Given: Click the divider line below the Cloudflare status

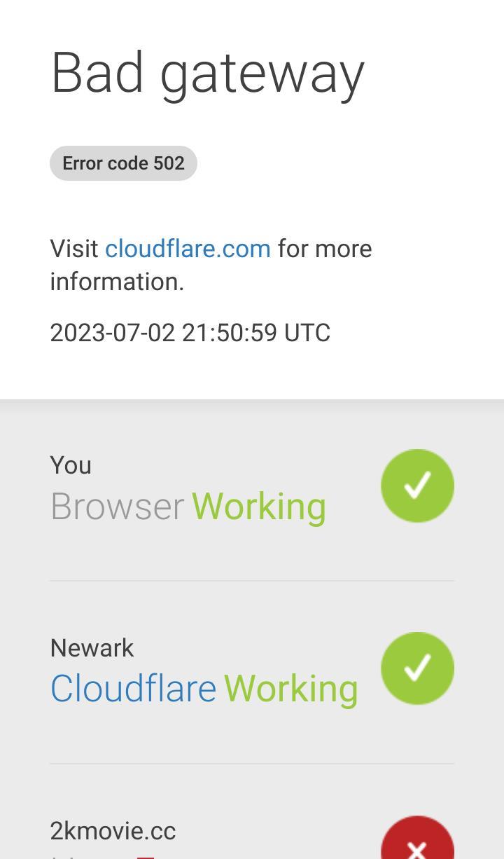Looking at the screenshot, I should [x=252, y=764].
